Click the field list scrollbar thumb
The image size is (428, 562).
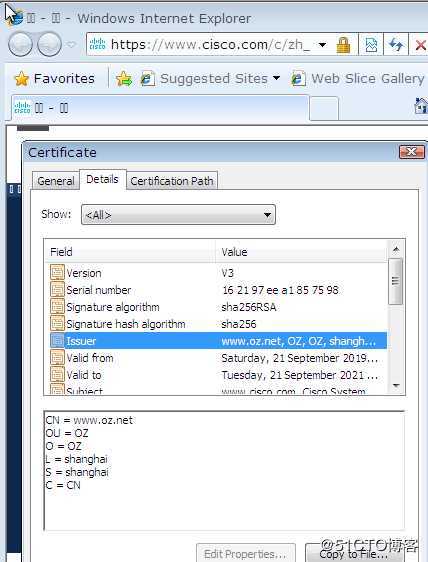[396, 281]
